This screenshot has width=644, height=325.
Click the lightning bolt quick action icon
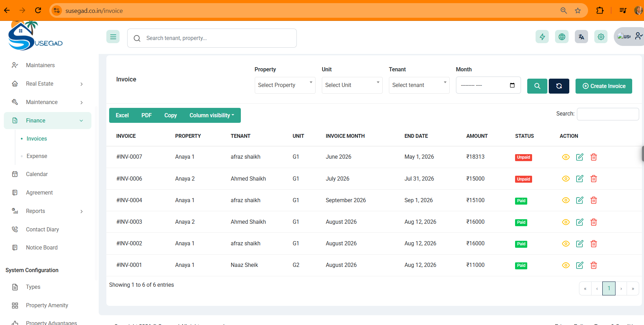[x=542, y=37]
